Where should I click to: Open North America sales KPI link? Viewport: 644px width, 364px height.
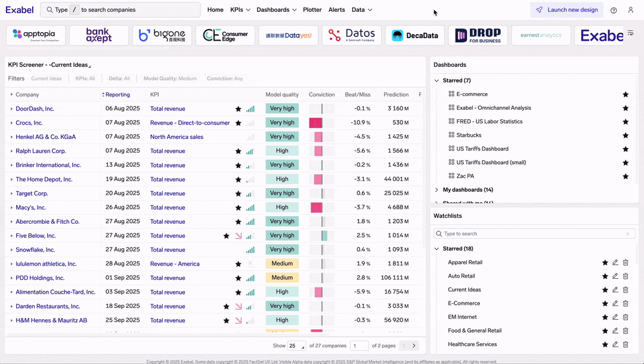pyautogui.click(x=177, y=137)
